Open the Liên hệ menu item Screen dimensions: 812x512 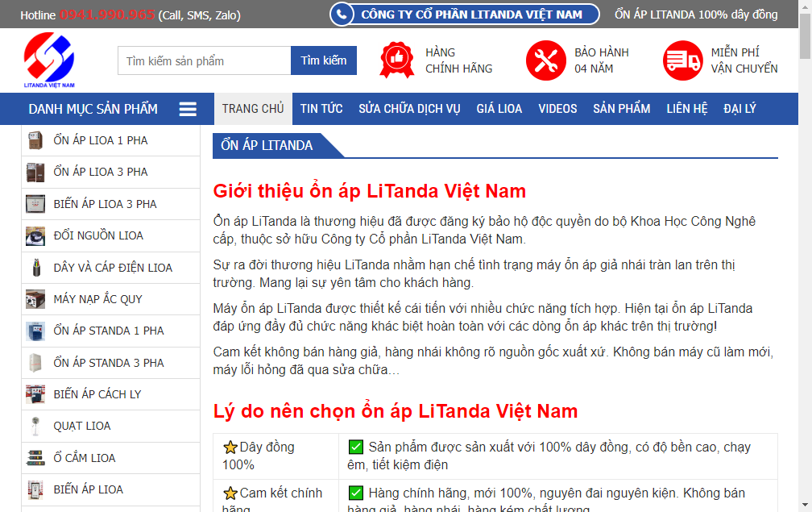point(686,109)
